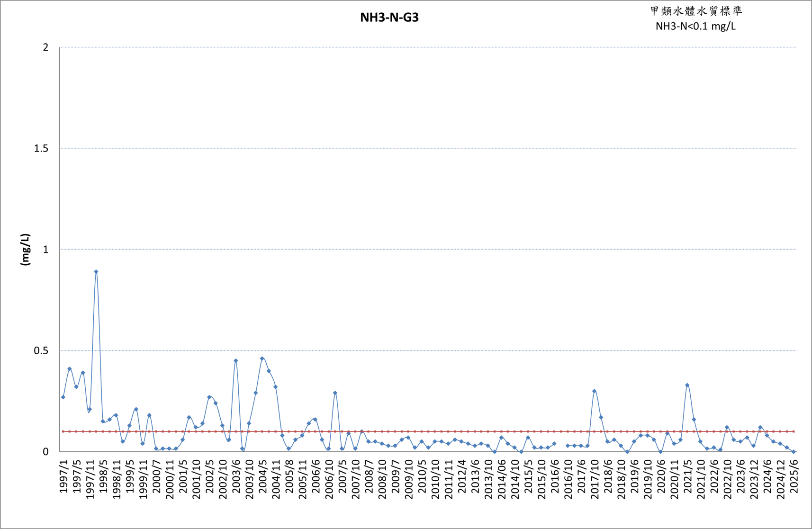Click the NH3-N<0.1 mg/L standard text
This screenshot has width=812, height=529.
click(x=695, y=26)
